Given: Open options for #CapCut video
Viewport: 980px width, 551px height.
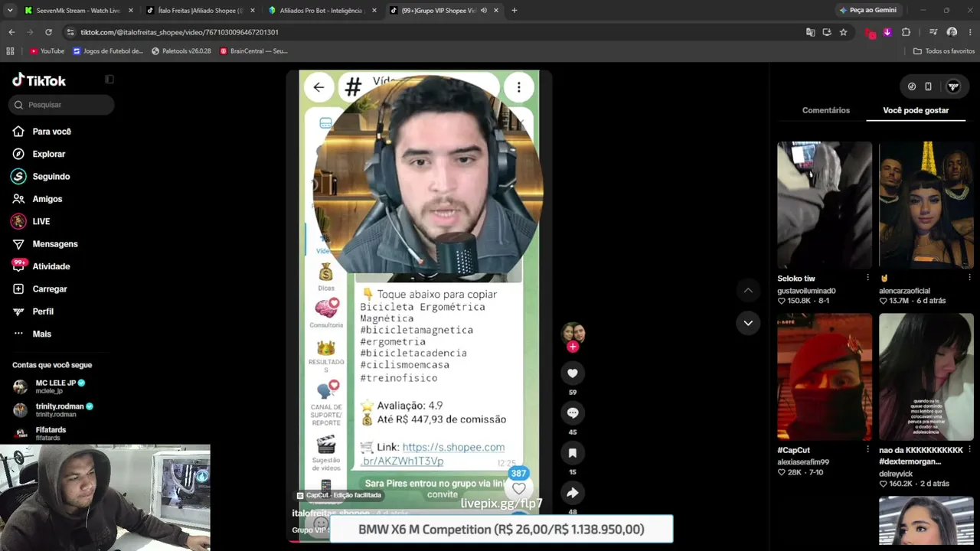Looking at the screenshot, I should point(867,450).
